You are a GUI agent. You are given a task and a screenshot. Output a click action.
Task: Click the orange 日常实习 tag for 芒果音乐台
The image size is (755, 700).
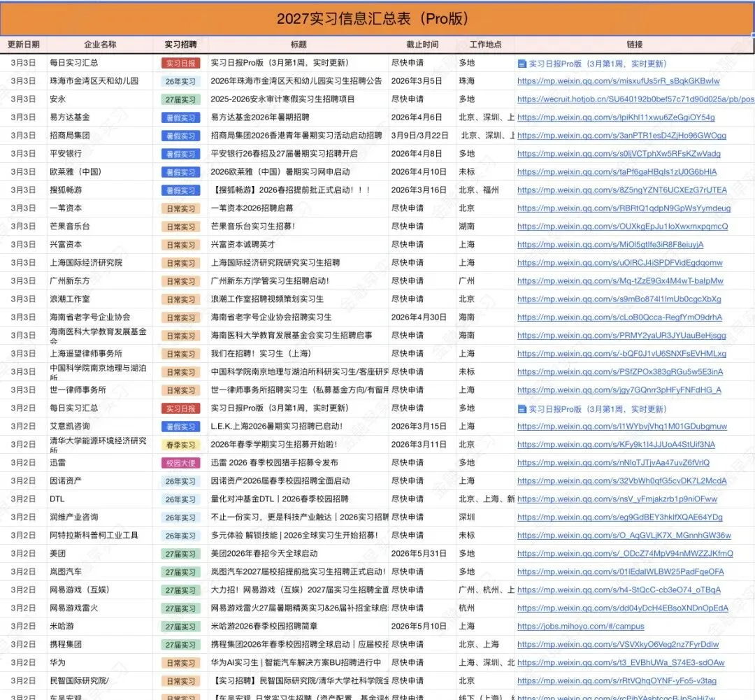[x=180, y=227]
